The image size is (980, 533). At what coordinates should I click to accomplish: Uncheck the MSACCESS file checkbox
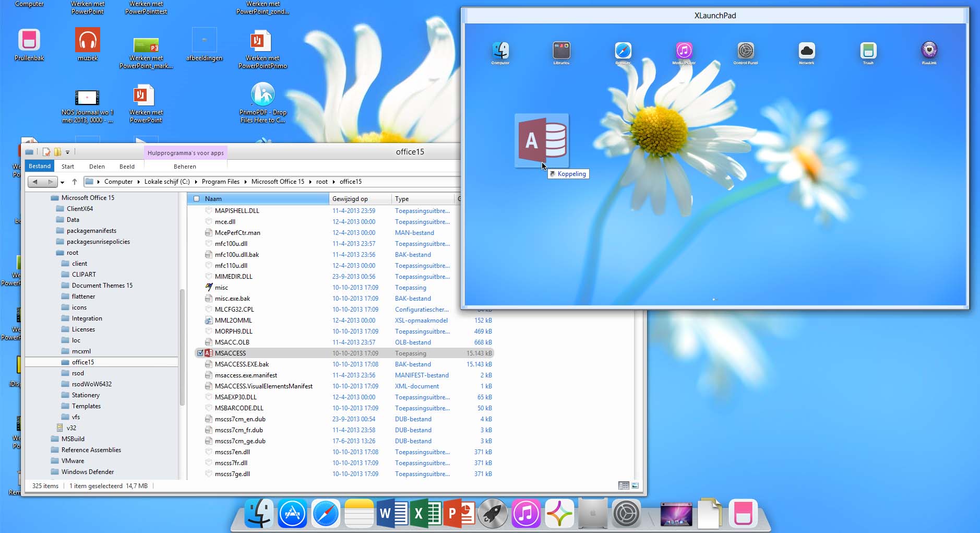tap(200, 353)
